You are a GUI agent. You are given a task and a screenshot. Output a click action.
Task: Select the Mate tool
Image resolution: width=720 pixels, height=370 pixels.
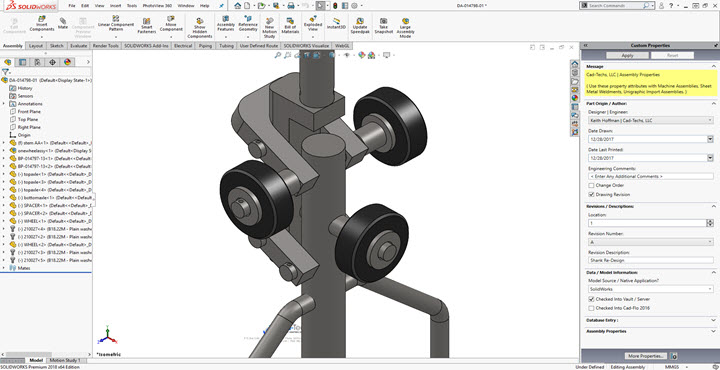[63, 23]
